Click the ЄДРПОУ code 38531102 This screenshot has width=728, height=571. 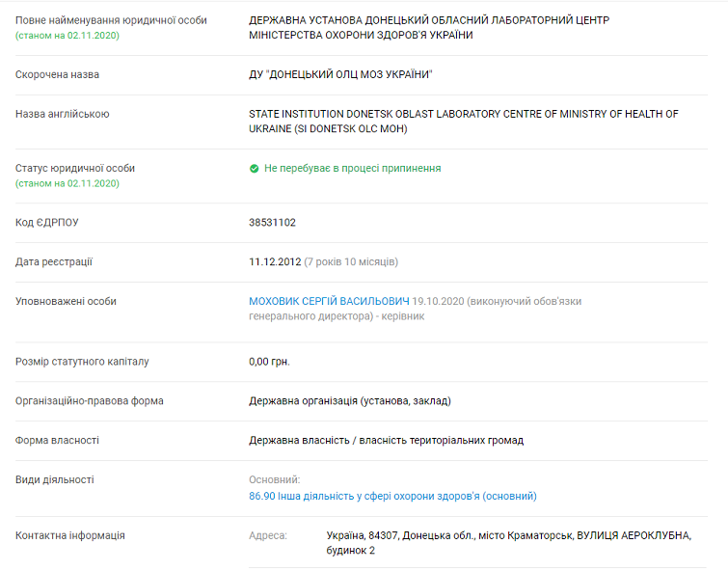pos(272,222)
